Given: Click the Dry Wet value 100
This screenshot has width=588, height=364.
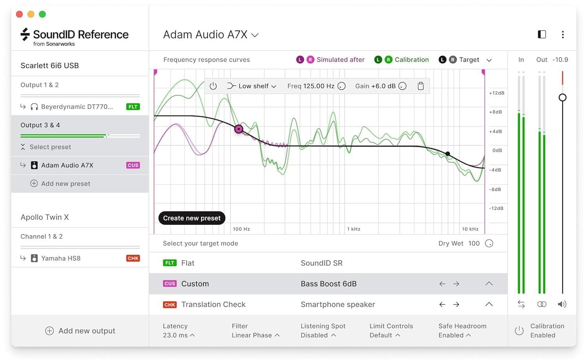Looking at the screenshot, I should click(x=474, y=243).
